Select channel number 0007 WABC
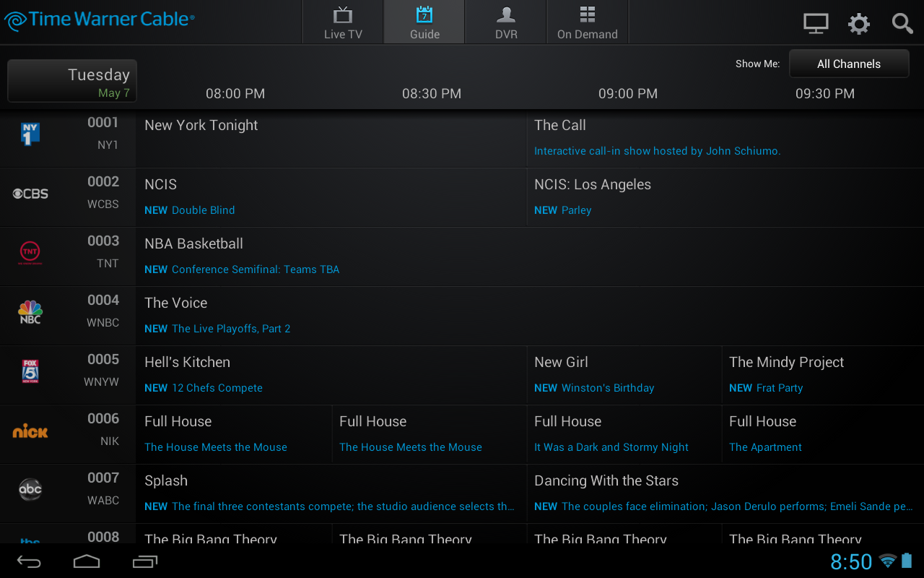 103,489
